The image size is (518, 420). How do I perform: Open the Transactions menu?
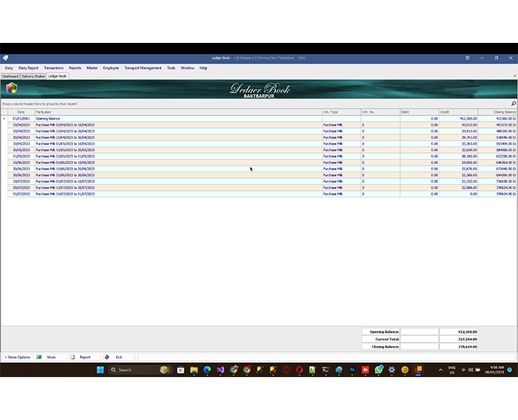coord(53,67)
